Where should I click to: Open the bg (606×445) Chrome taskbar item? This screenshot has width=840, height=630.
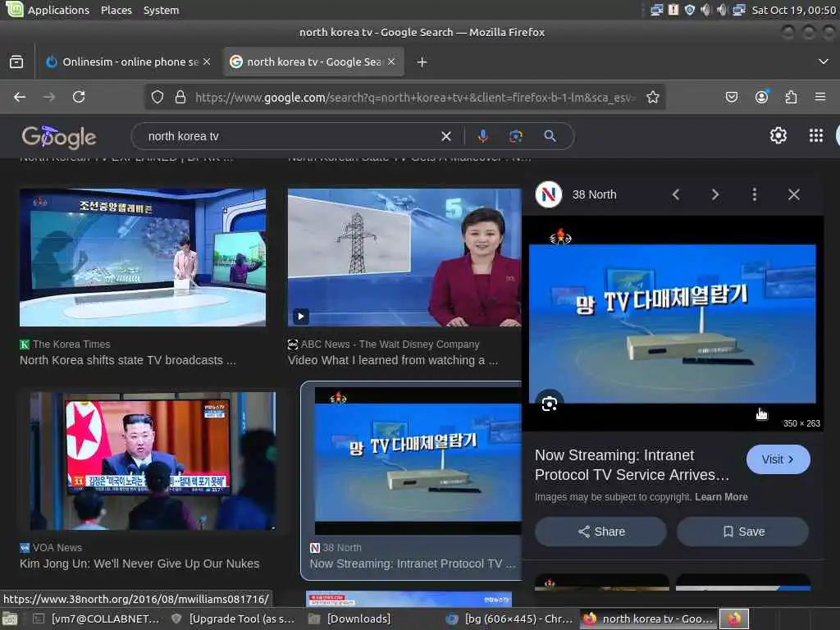coord(509,619)
